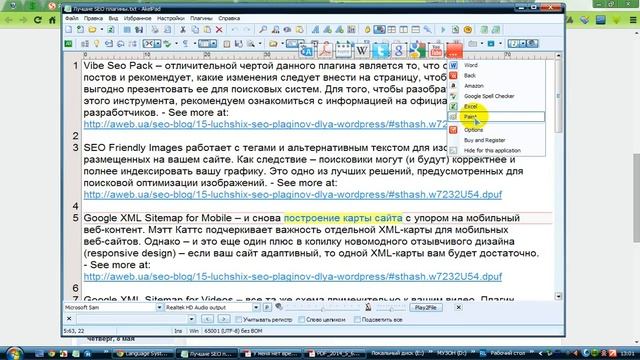Open the sthash link in paragraph 3
The width and height of the screenshot is (640, 360).
pyautogui.click(x=293, y=195)
